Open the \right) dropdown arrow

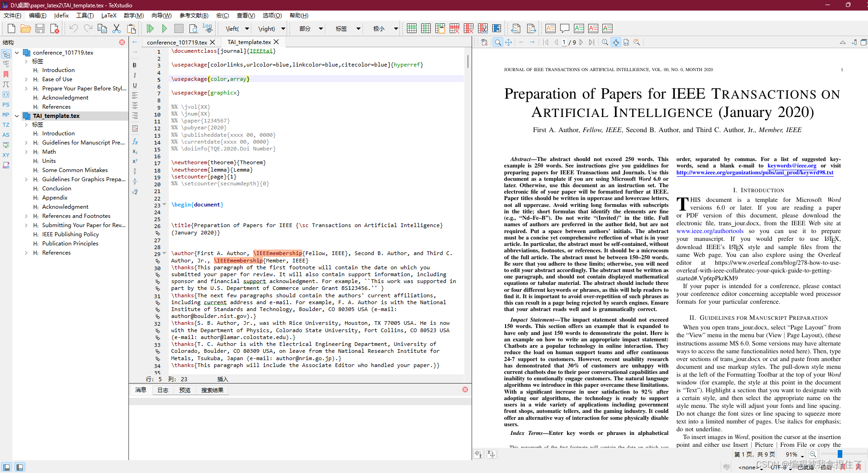click(x=283, y=28)
